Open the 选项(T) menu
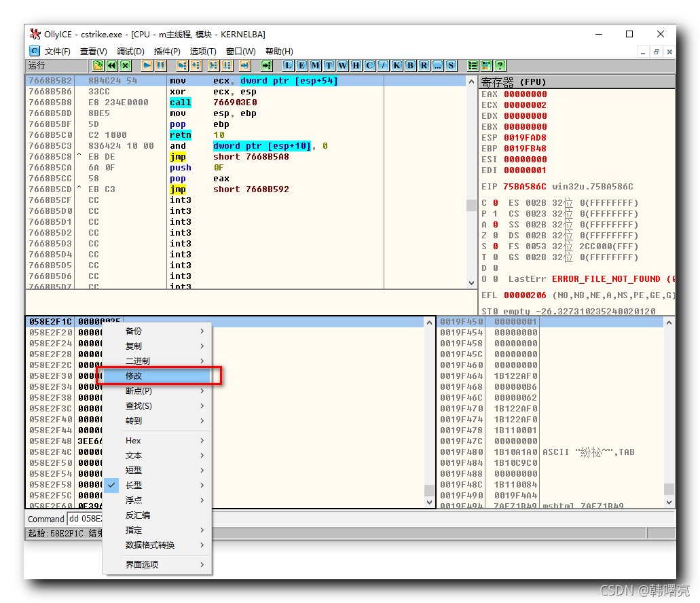The width and height of the screenshot is (700, 603). [x=203, y=52]
